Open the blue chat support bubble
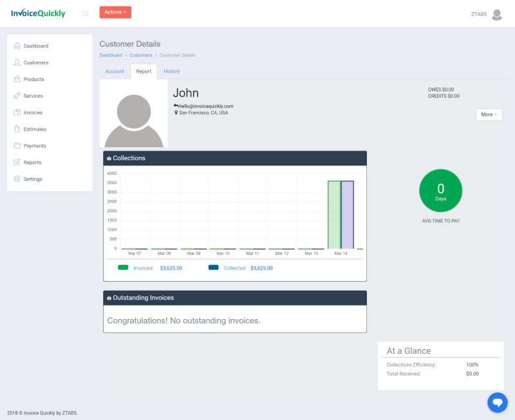Screen dimensions: 515x420 pyautogui.click(x=497, y=403)
